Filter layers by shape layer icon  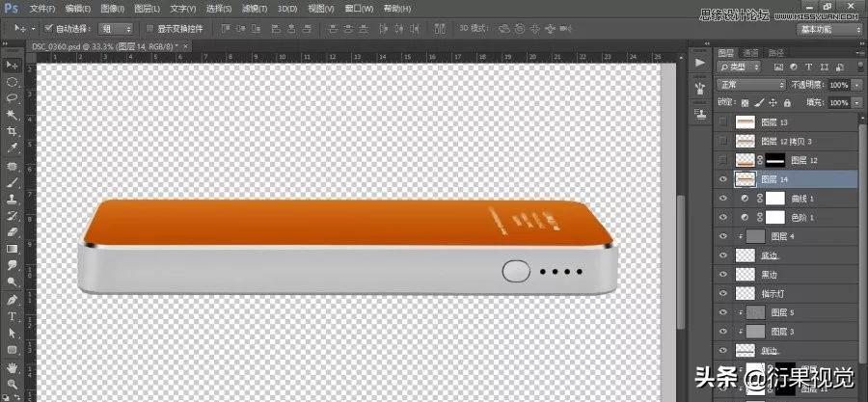pos(824,67)
